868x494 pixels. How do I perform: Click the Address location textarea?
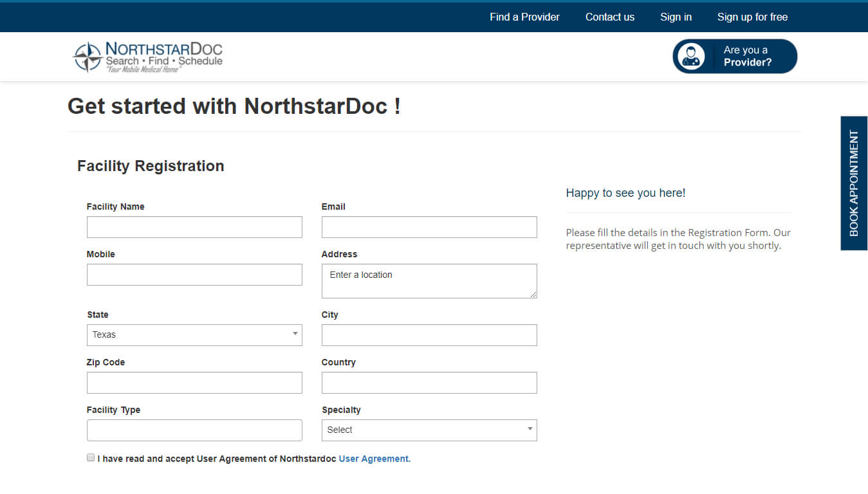point(429,281)
